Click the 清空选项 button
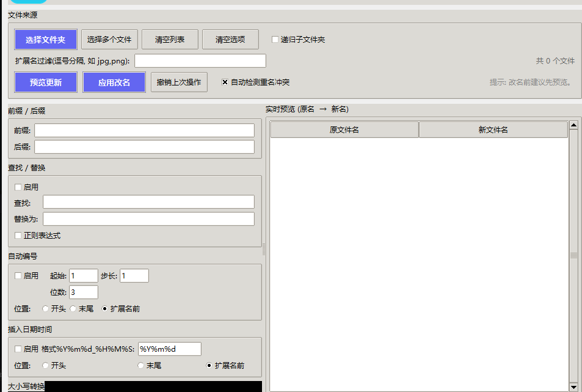 230,39
